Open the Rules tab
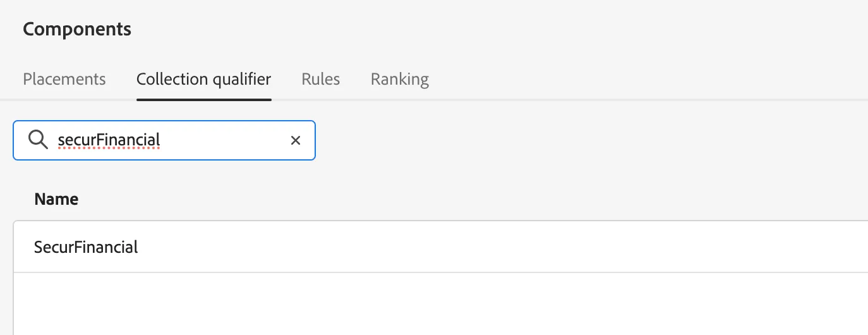 point(321,79)
